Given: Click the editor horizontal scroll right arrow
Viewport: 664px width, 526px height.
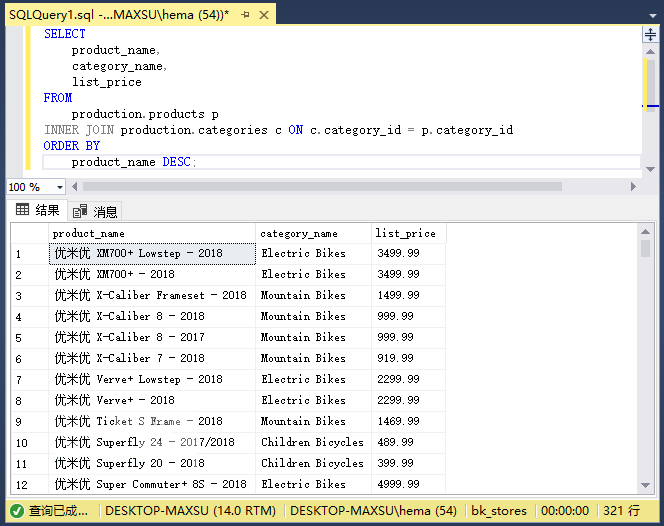Looking at the screenshot, I should click(633, 186).
